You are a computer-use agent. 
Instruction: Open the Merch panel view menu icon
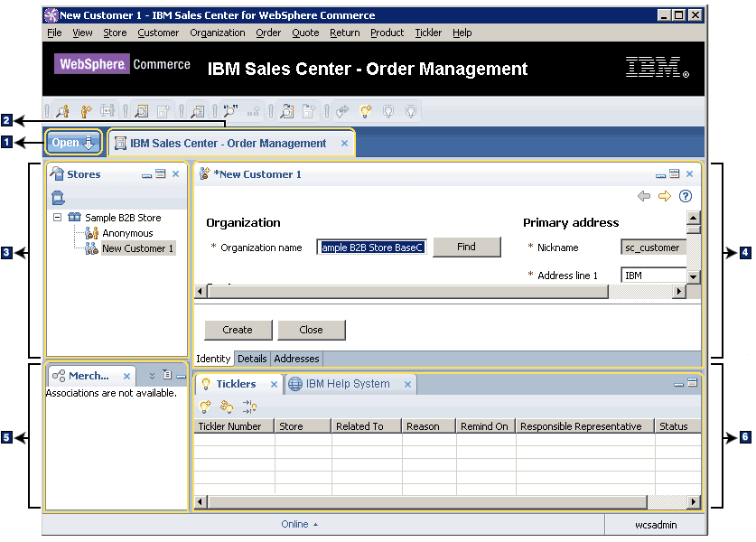(167, 375)
